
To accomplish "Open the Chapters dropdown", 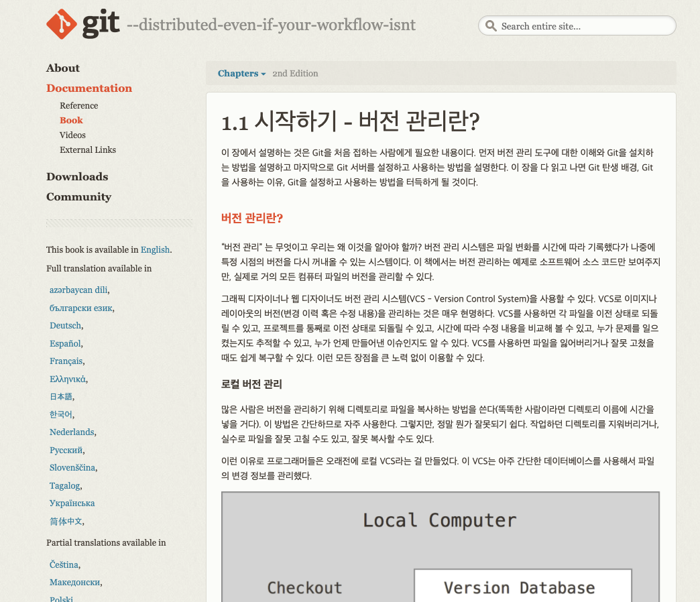I will [241, 73].
